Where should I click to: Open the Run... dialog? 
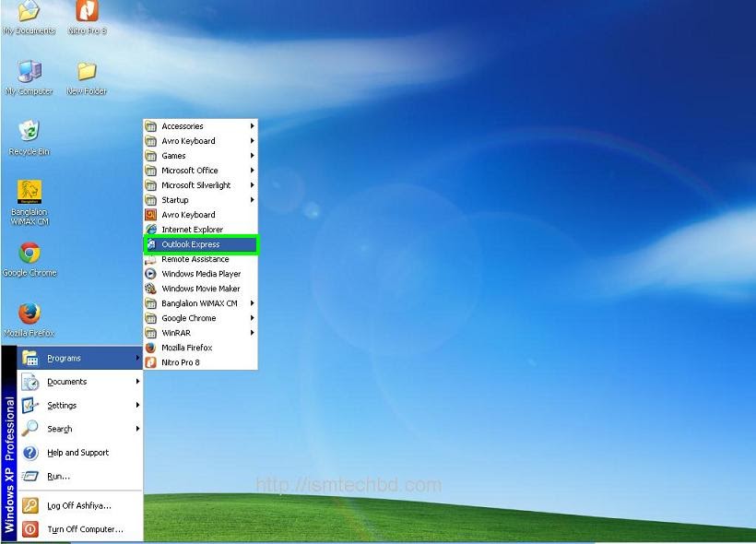click(x=80, y=476)
